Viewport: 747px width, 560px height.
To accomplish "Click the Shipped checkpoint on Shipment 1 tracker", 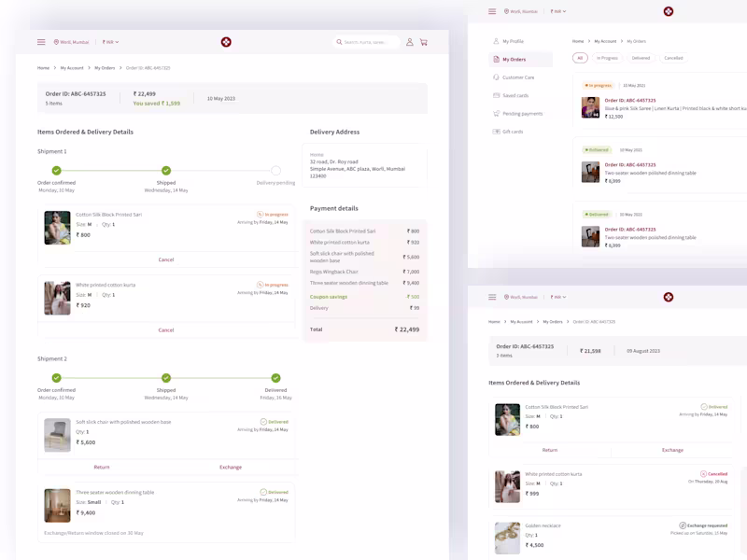I will (x=165, y=171).
